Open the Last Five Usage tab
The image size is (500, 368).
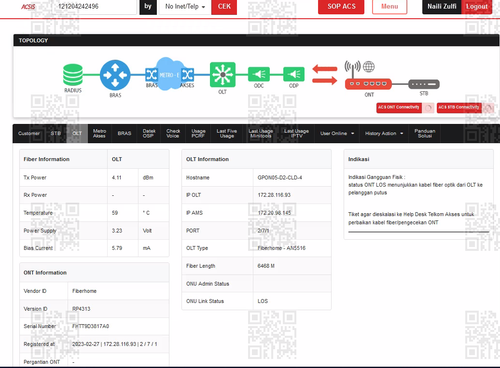click(x=227, y=133)
